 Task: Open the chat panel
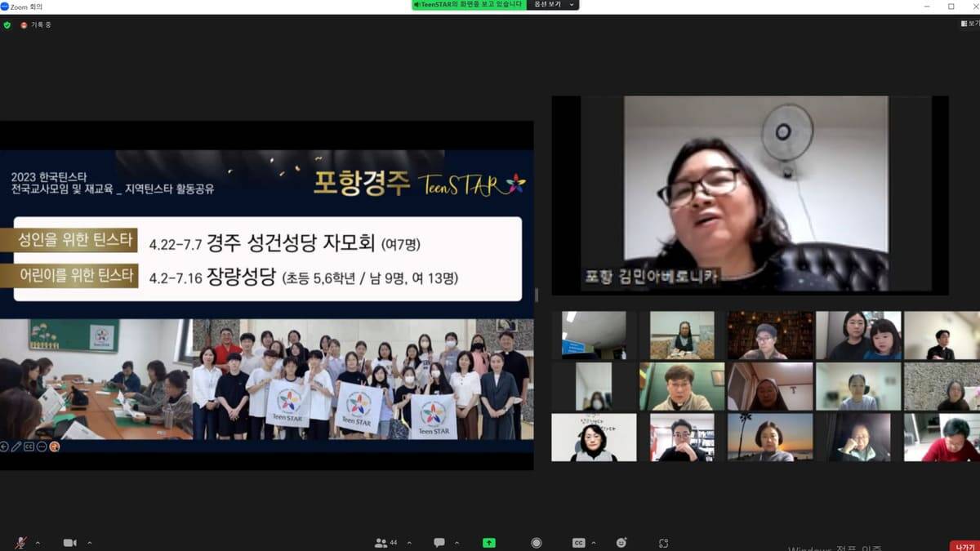tap(439, 543)
